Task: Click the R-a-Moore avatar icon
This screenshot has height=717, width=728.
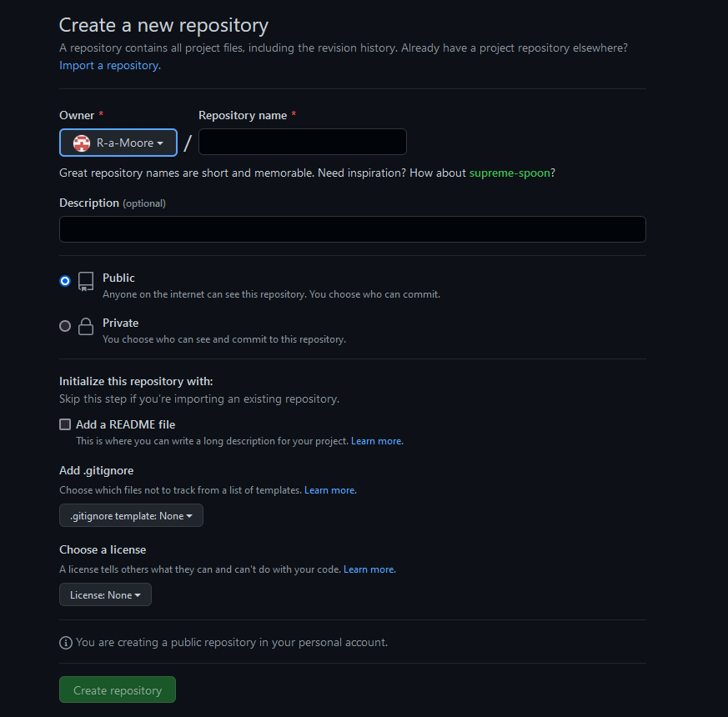Action: pyautogui.click(x=81, y=143)
